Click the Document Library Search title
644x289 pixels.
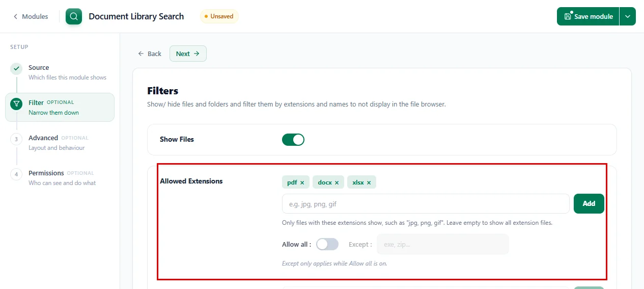pyautogui.click(x=136, y=16)
